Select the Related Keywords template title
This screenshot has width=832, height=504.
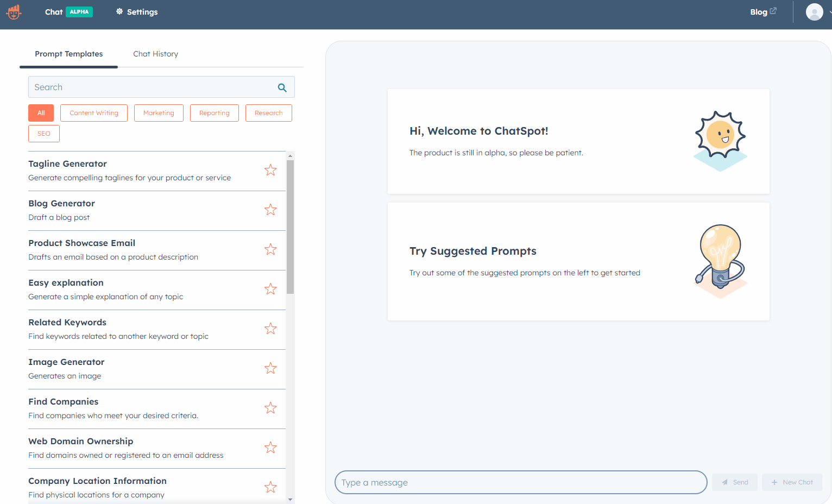(x=67, y=322)
